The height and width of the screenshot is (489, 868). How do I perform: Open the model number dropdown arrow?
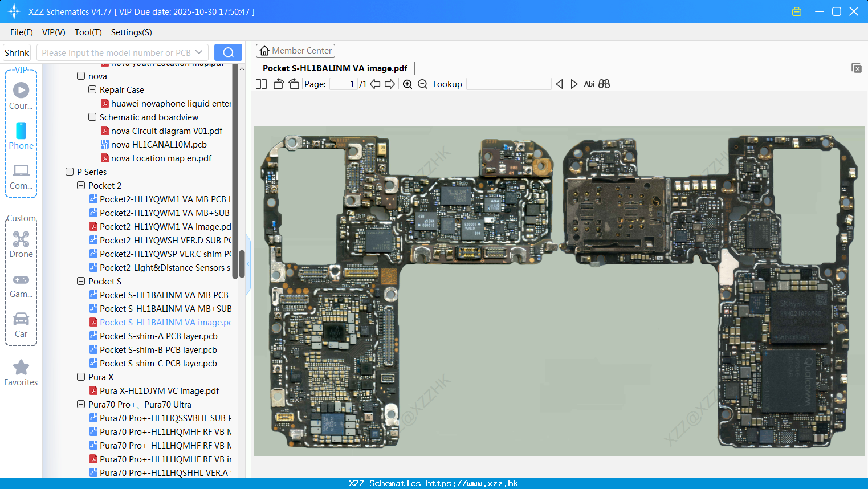point(199,52)
